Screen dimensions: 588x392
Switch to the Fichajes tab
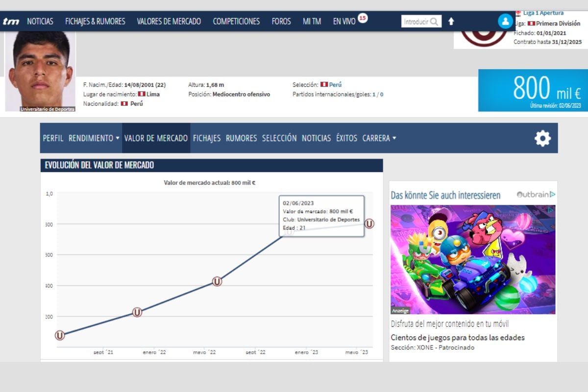(x=206, y=139)
